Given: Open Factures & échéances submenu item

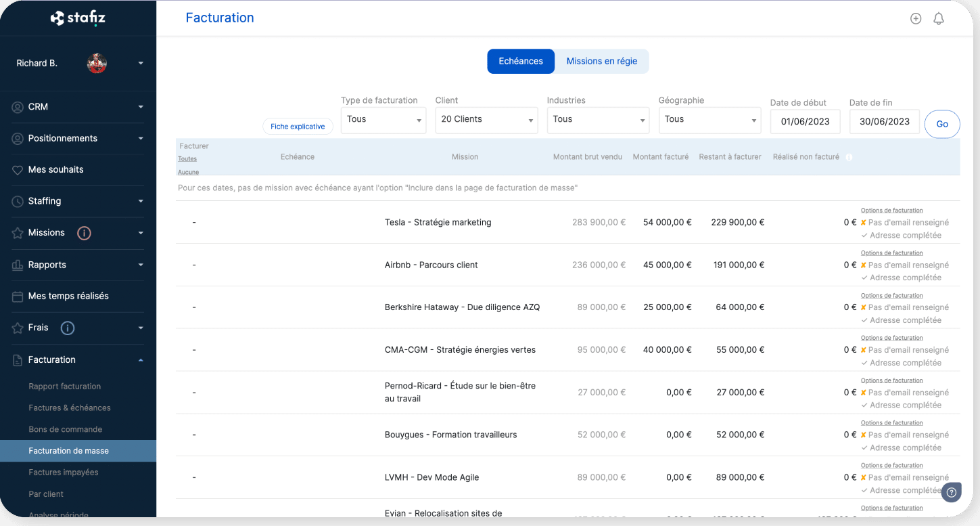Looking at the screenshot, I should [x=70, y=408].
